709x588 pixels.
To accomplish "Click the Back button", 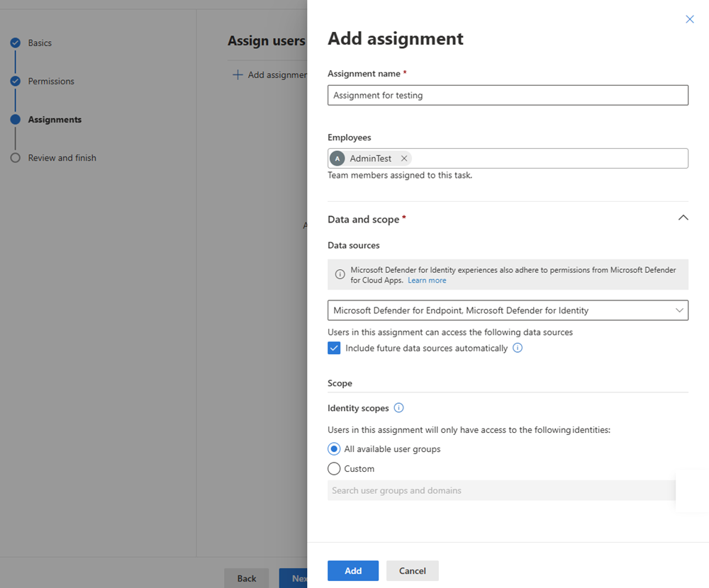I will [247, 578].
